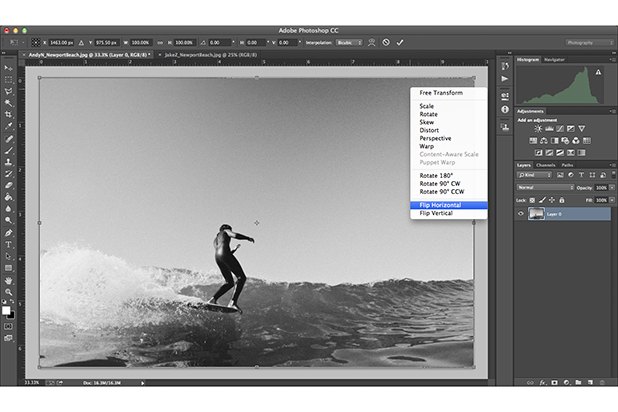This screenshot has height=412, width=618.
Task: Open the Photography workspace dropdown
Action: point(590,42)
